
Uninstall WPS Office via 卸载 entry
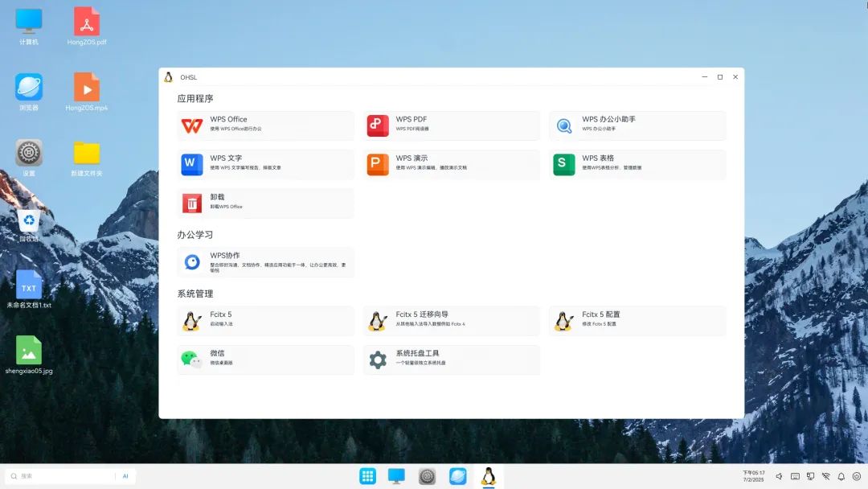tap(265, 203)
